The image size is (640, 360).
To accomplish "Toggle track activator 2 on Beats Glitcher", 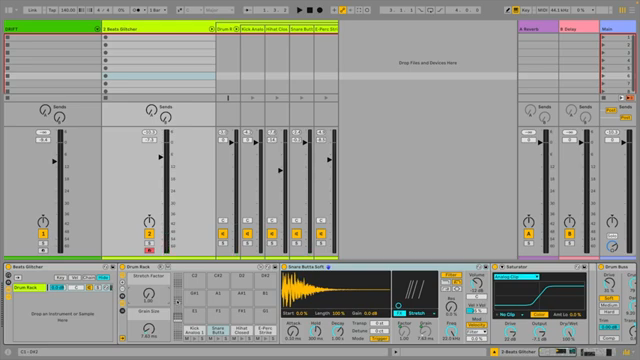I will (x=149, y=234).
